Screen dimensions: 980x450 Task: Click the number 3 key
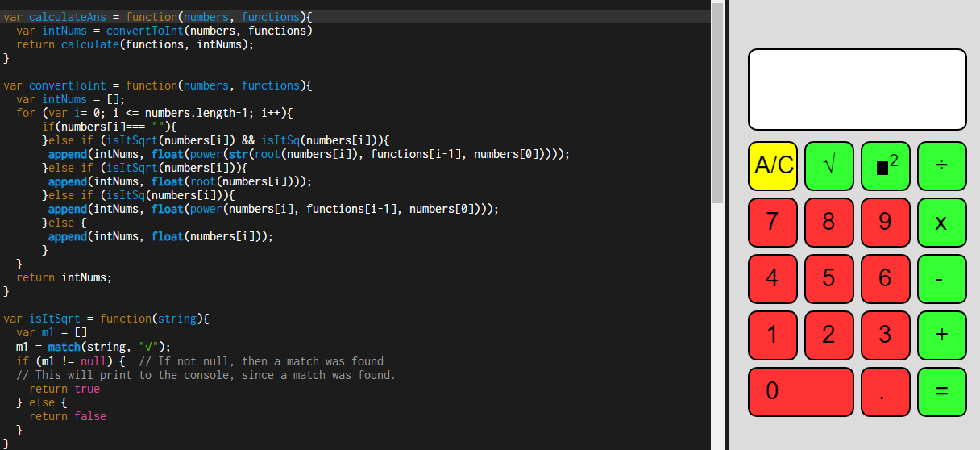pyautogui.click(x=886, y=335)
